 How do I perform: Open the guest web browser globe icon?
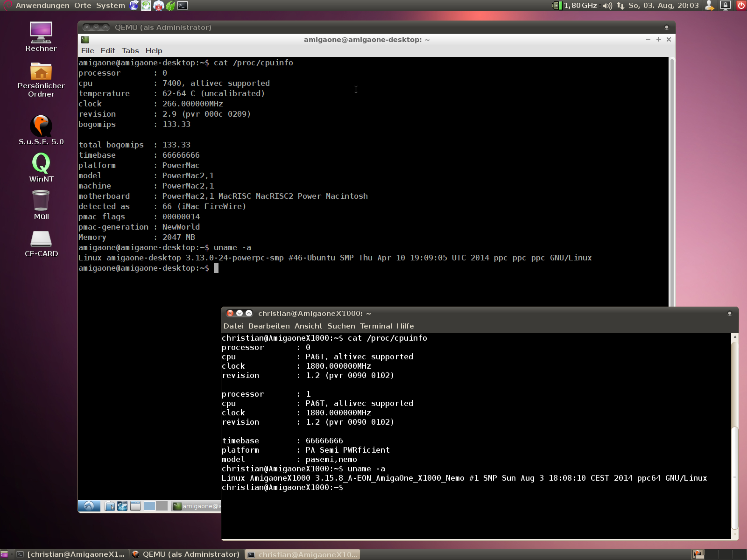pos(122,506)
